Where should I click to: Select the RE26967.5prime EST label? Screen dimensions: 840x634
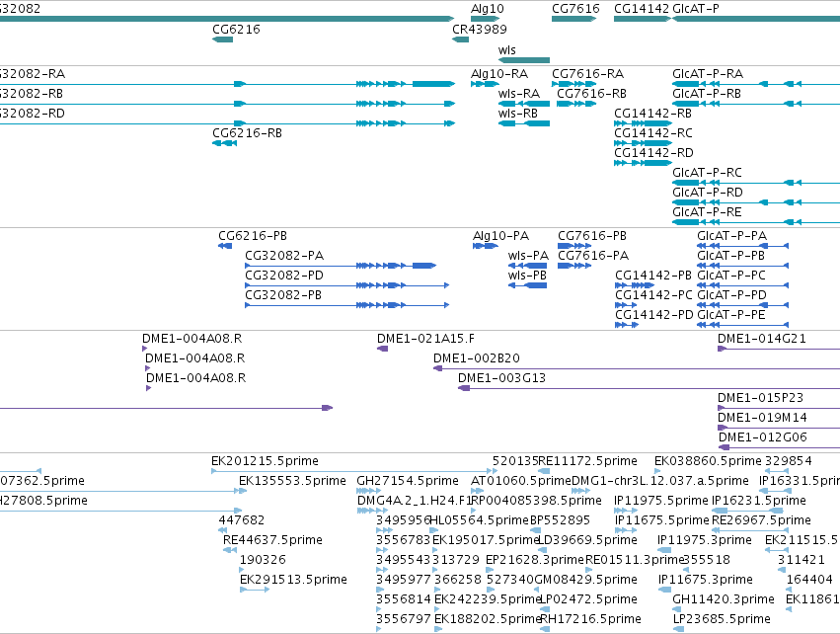(x=761, y=520)
